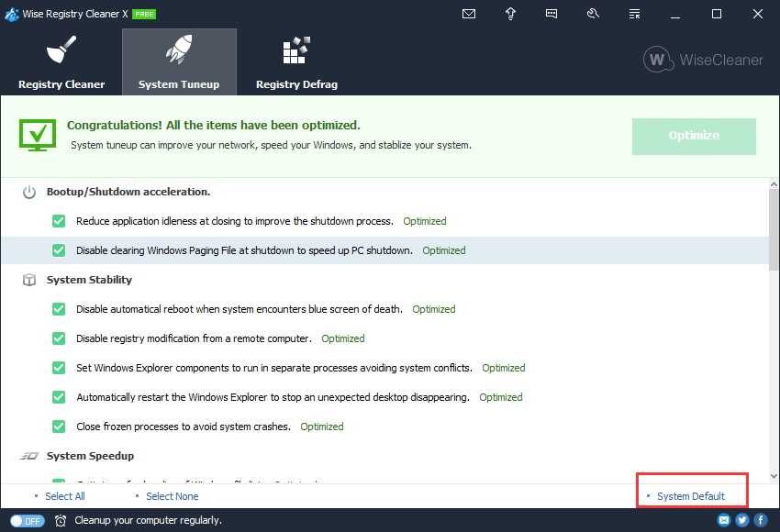Toggle the scheduled cleanup OFF switch
Image resolution: width=780 pixels, height=532 pixels.
click(x=28, y=521)
